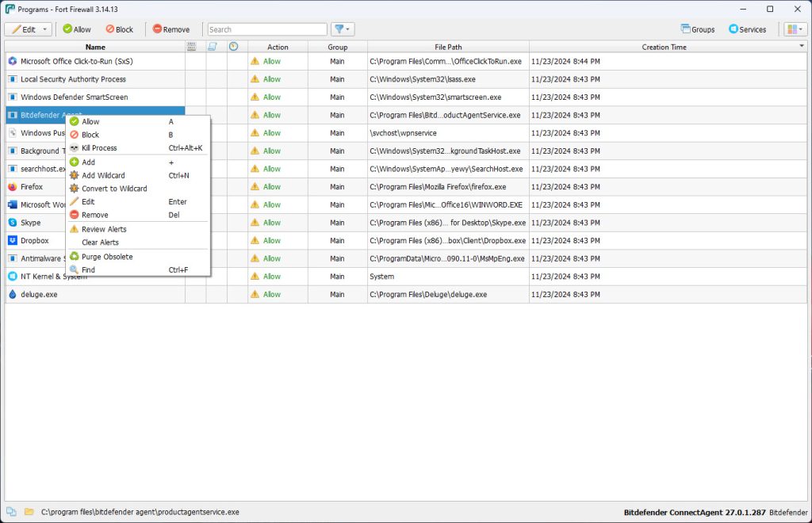
Task: Click the Microsoft Word icon in the list
Action: coord(13,204)
